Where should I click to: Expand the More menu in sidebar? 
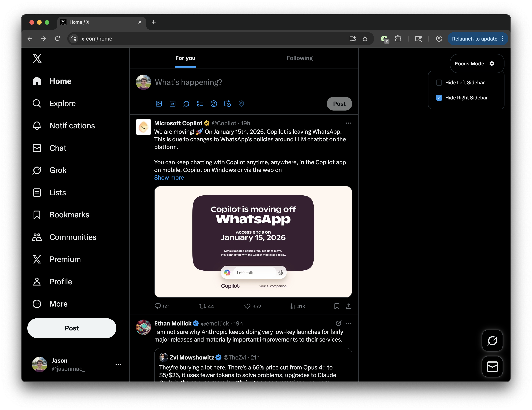[58, 304]
